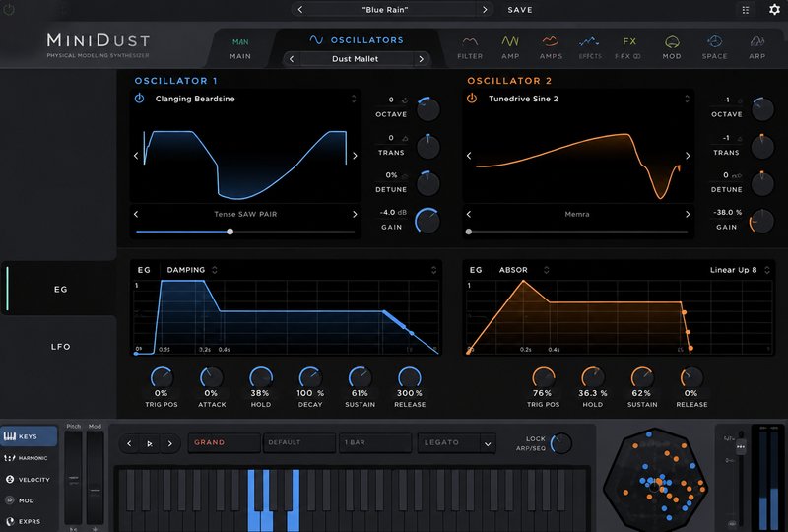
Task: Open the AMPS tab
Action: coord(551,48)
